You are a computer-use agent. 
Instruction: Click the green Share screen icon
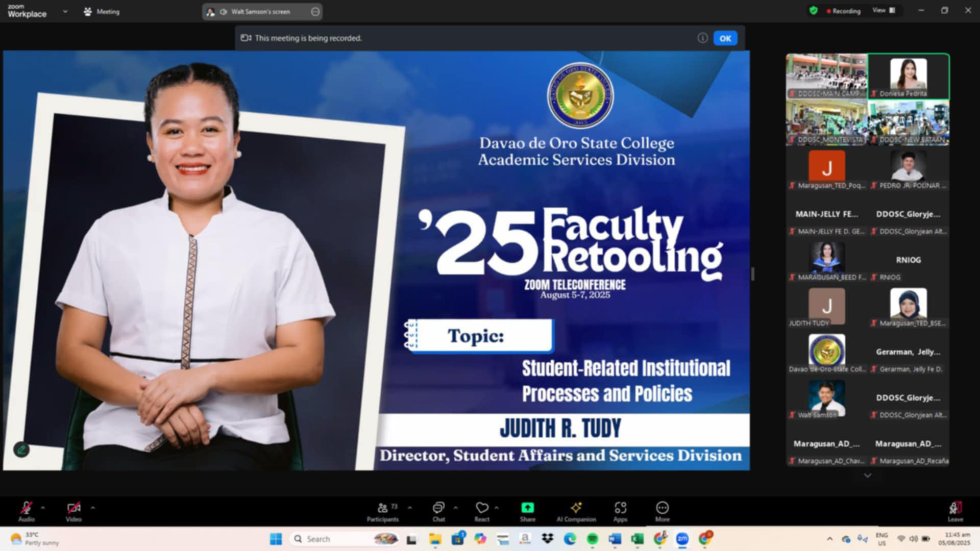(x=527, y=508)
